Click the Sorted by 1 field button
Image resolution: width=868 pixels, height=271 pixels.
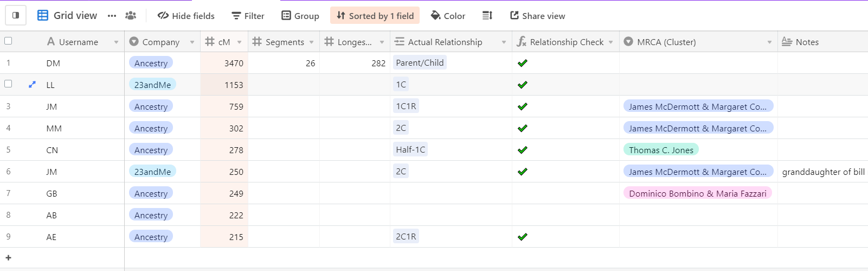pos(375,16)
